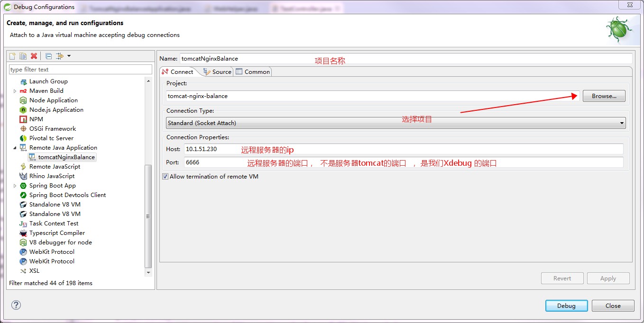The width and height of the screenshot is (644, 323).
Task: Click the Browse button for Project
Action: (603, 96)
